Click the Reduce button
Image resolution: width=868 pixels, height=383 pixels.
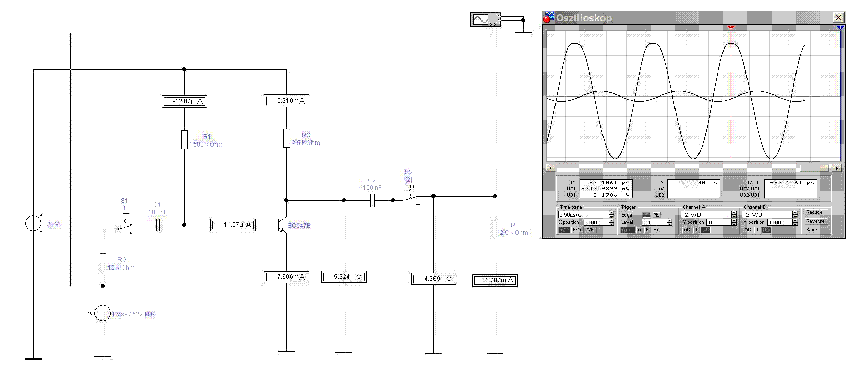[816, 212]
